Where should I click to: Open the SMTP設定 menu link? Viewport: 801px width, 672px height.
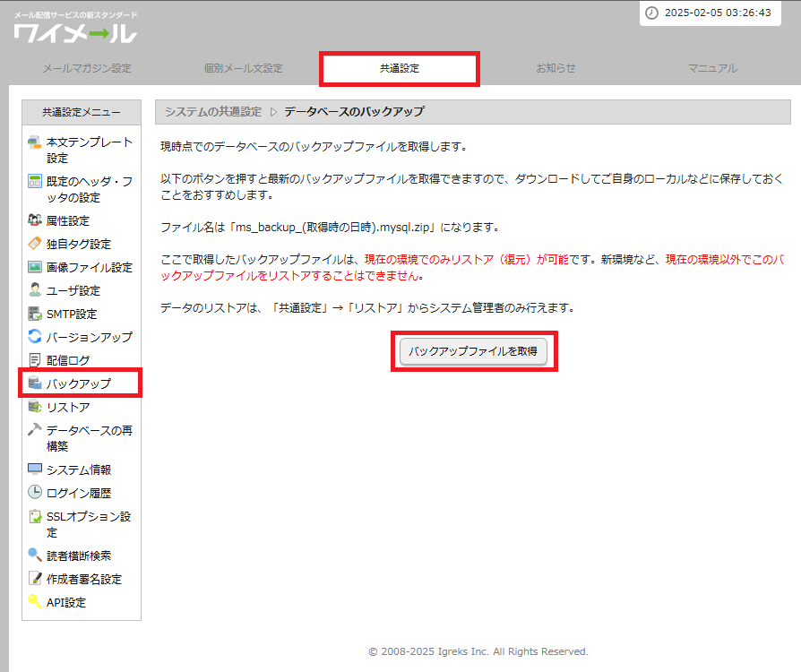(72, 314)
